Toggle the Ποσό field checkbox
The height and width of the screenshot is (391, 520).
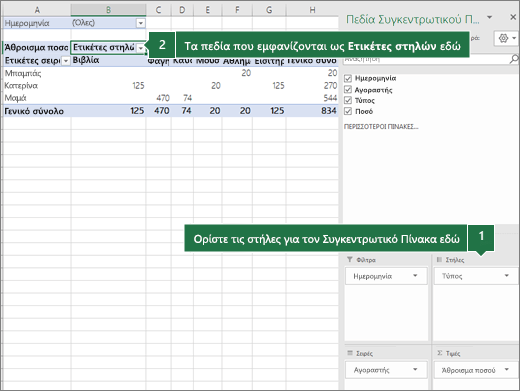pos(348,111)
